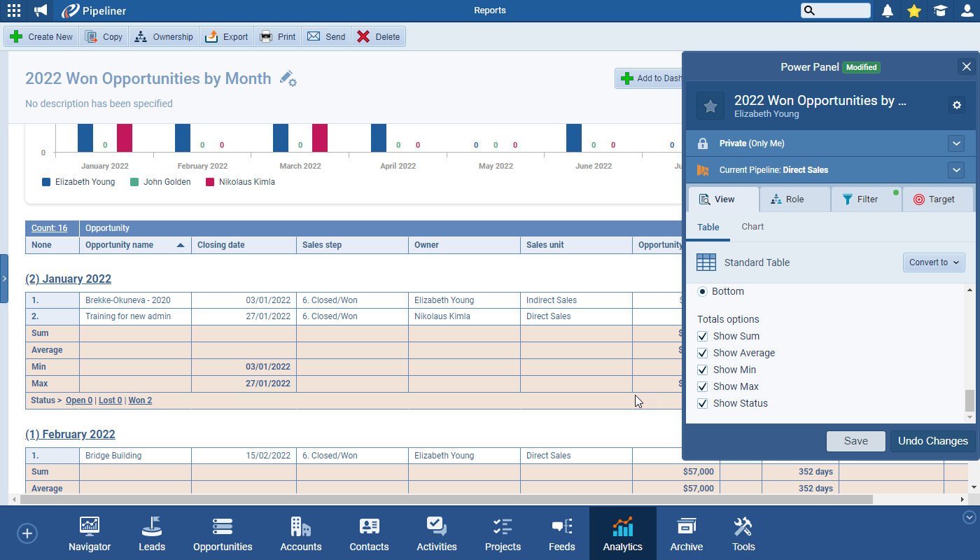Open the Leads section from the bottom navigation
980x560 pixels.
click(151, 533)
